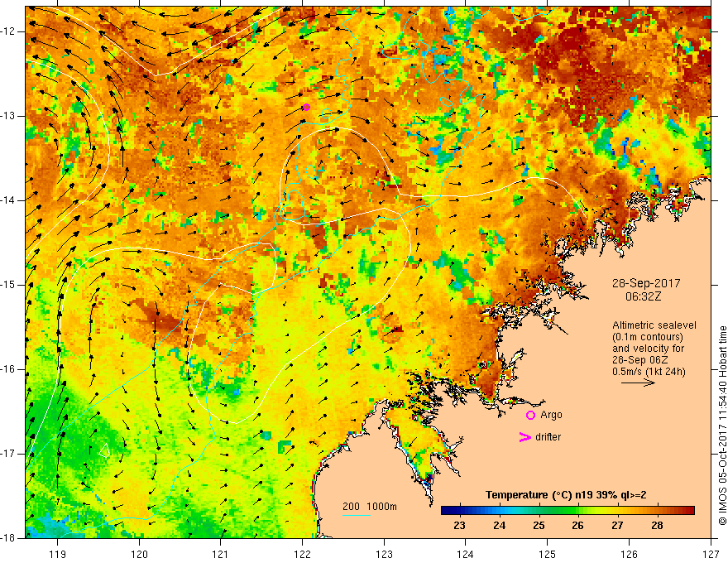Click the Argo float marker near 122°E 13°S
This screenshot has height=563, width=728.
click(x=306, y=108)
